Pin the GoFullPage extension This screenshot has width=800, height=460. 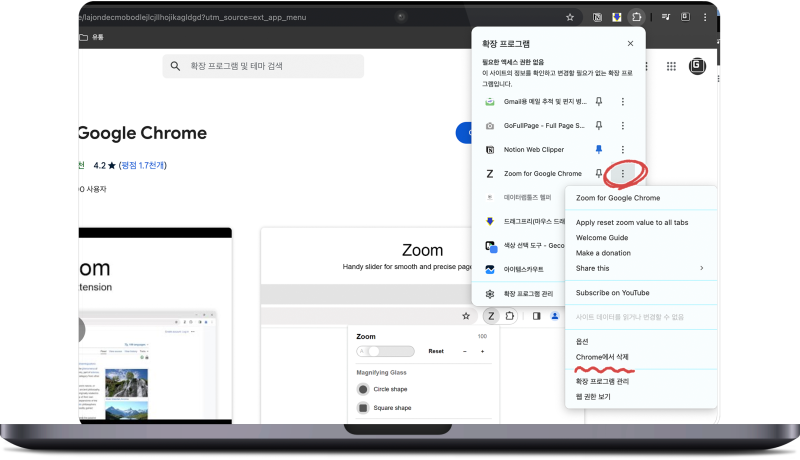click(x=599, y=125)
